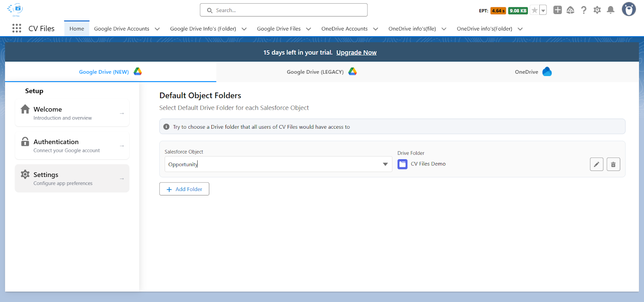The height and width of the screenshot is (302, 644).
Task: Switch to Google Drive (LEGACY) tab
Action: pyautogui.click(x=322, y=72)
